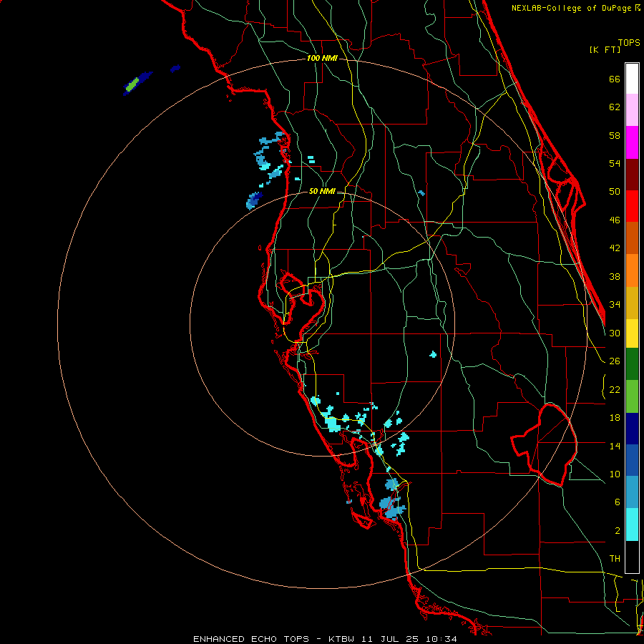Image resolution: width=644 pixels, height=644 pixels.
Task: Click the "6" legend value
Action: 618,502
